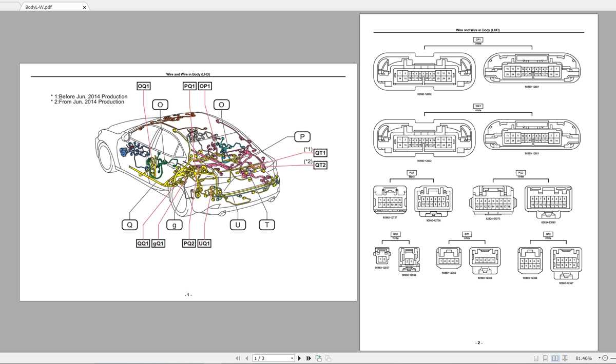This screenshot has height=364, width=616.
Task: Click the '*1:Before Jun. 2014 Production' note
Action: pyautogui.click(x=89, y=96)
